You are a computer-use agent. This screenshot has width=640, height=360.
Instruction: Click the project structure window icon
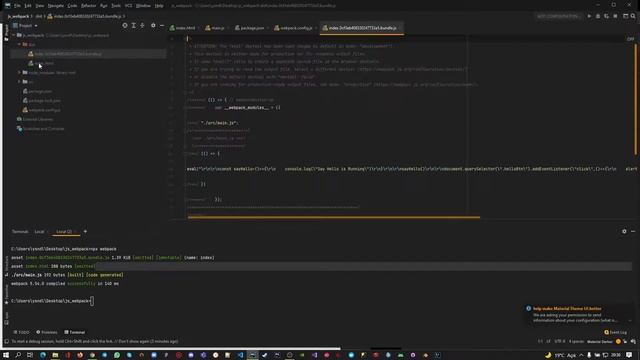pyautogui.click(x=625, y=16)
